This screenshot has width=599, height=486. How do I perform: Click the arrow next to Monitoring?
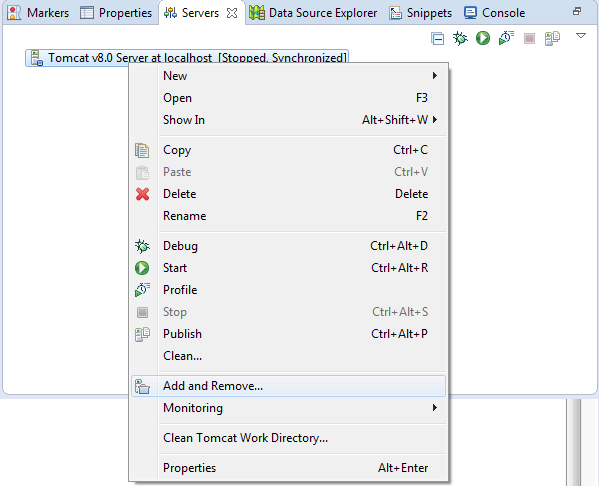pos(435,408)
